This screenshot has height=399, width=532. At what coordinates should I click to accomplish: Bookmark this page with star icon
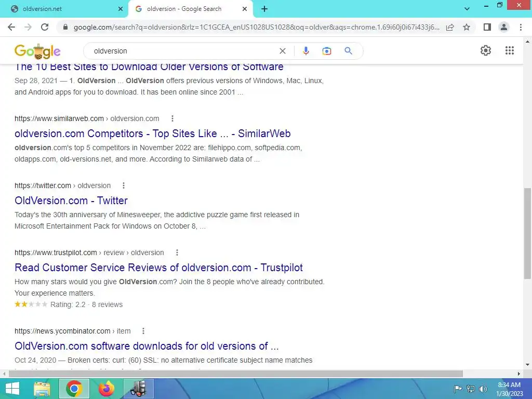point(467,27)
